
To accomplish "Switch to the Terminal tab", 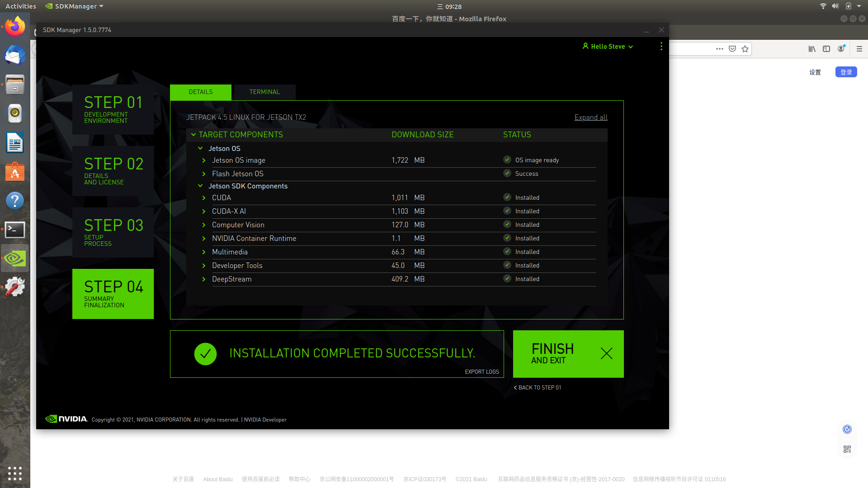I will tap(264, 92).
